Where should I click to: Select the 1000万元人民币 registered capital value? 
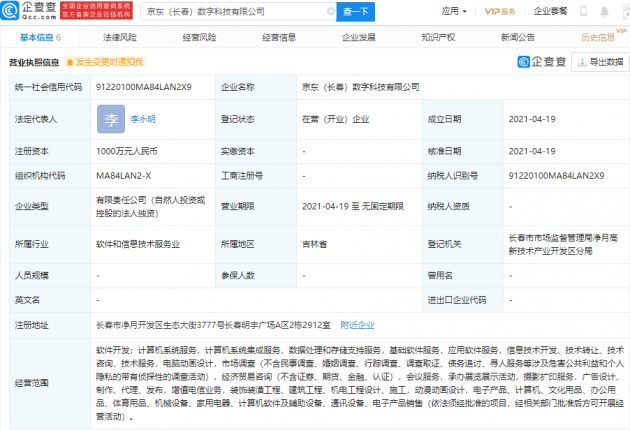pos(127,151)
